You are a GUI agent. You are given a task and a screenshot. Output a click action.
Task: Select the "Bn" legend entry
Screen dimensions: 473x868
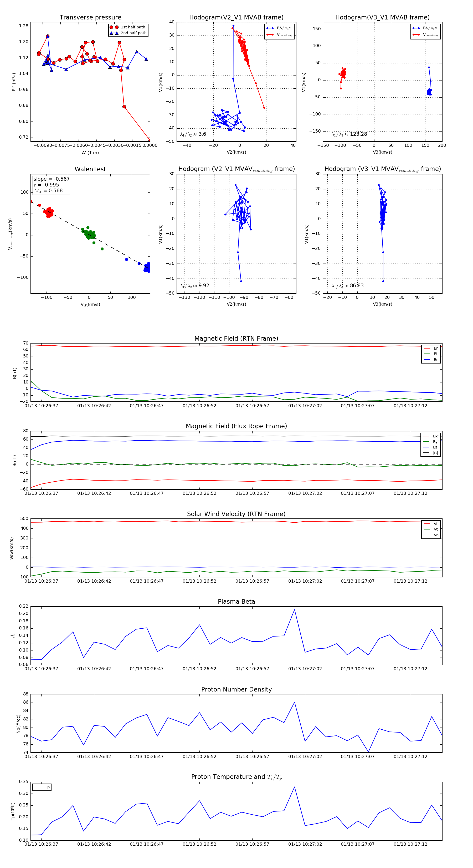[x=431, y=360]
